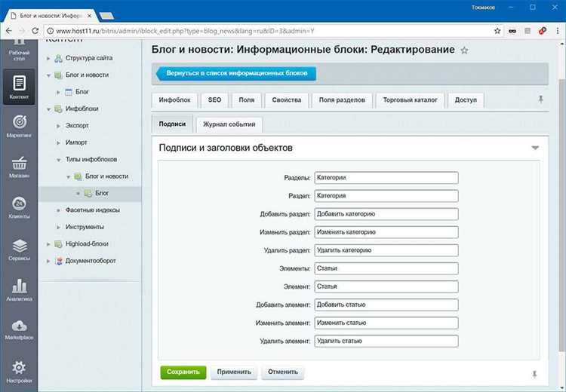Open the Контент section in sidebar
This screenshot has width=566, height=392.
(x=19, y=87)
